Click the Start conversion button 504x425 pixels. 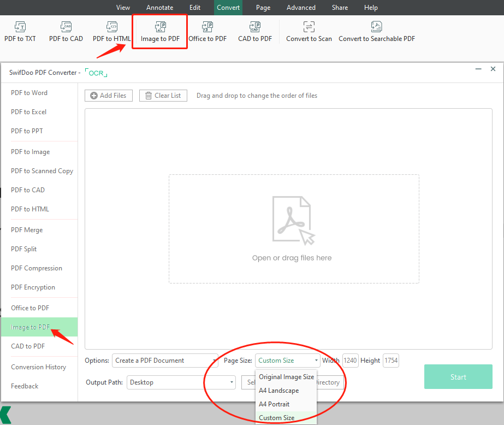pyautogui.click(x=458, y=377)
